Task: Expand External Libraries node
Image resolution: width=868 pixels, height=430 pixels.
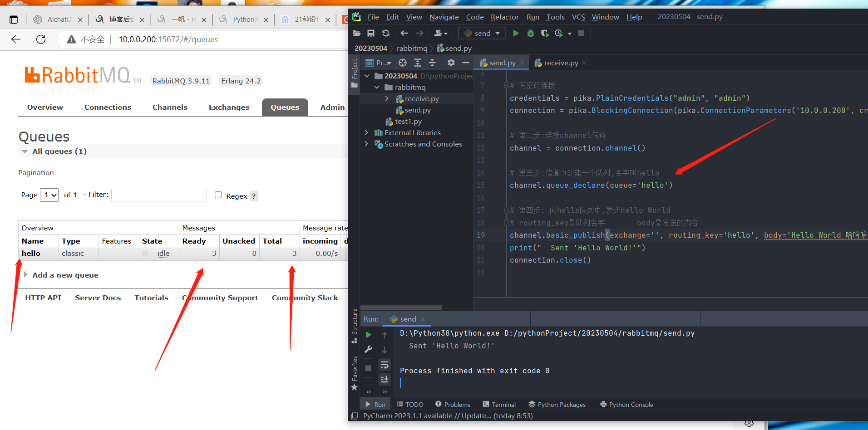Action: [x=367, y=132]
